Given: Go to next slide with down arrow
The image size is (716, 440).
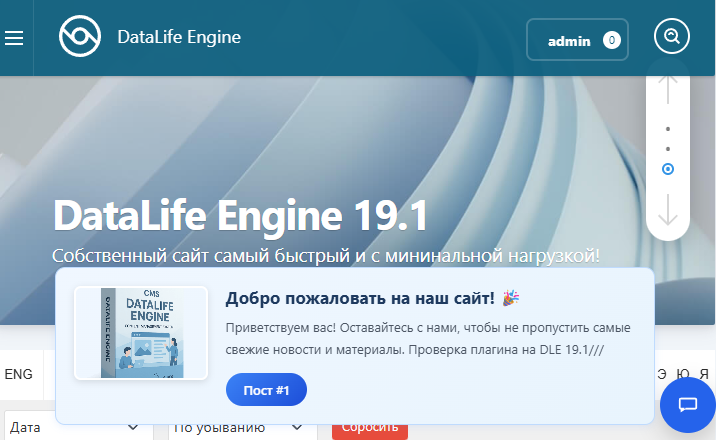Looking at the screenshot, I should [x=668, y=210].
